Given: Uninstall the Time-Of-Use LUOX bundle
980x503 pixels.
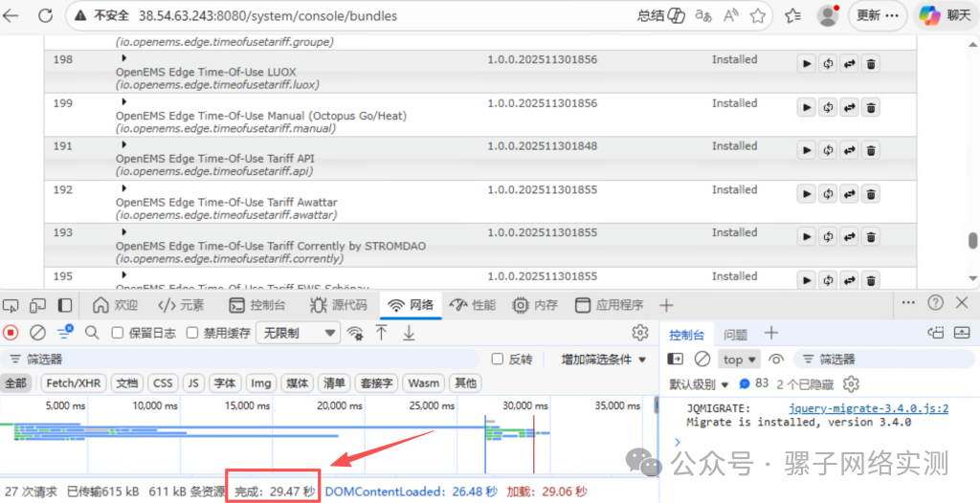Looking at the screenshot, I should (x=870, y=64).
